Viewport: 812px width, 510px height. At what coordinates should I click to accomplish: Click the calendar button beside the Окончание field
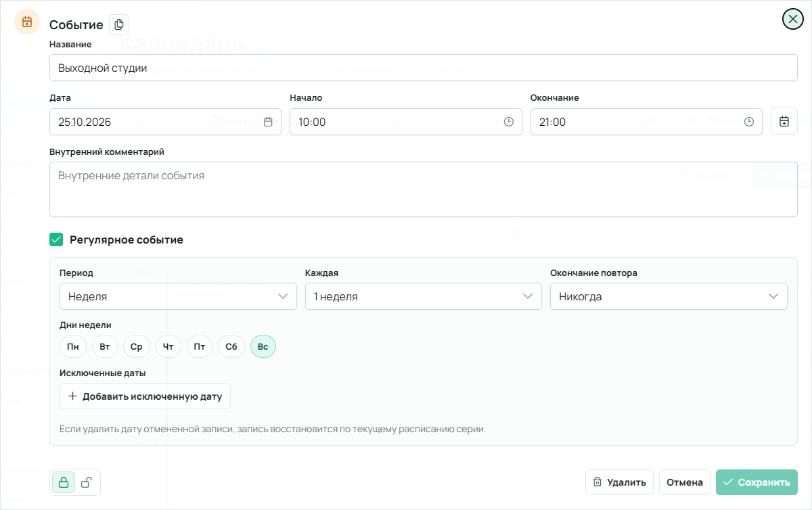tap(784, 122)
